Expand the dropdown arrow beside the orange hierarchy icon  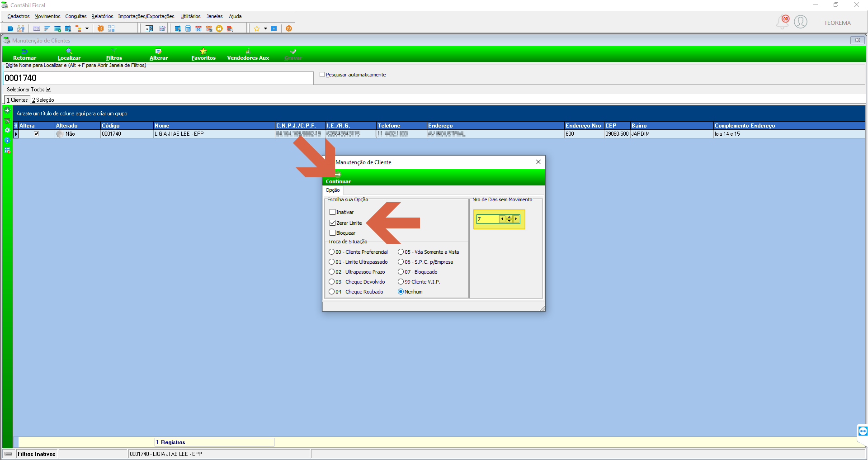[87, 28]
